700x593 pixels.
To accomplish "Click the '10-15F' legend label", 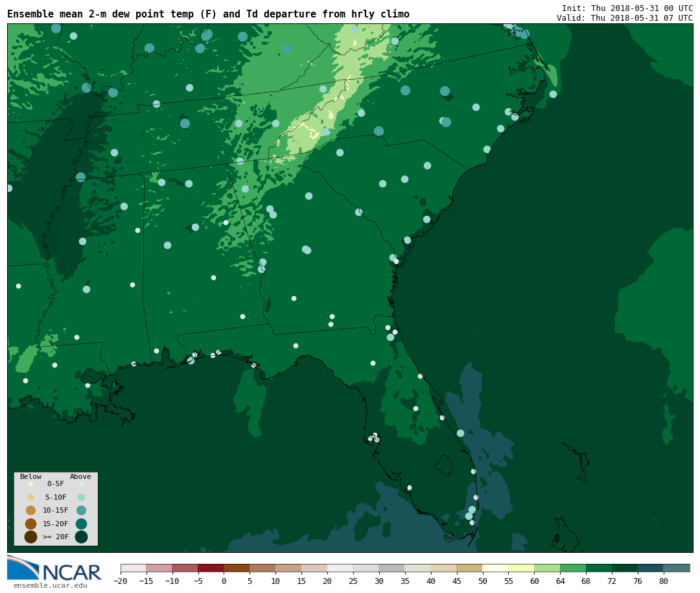I will [x=56, y=510].
